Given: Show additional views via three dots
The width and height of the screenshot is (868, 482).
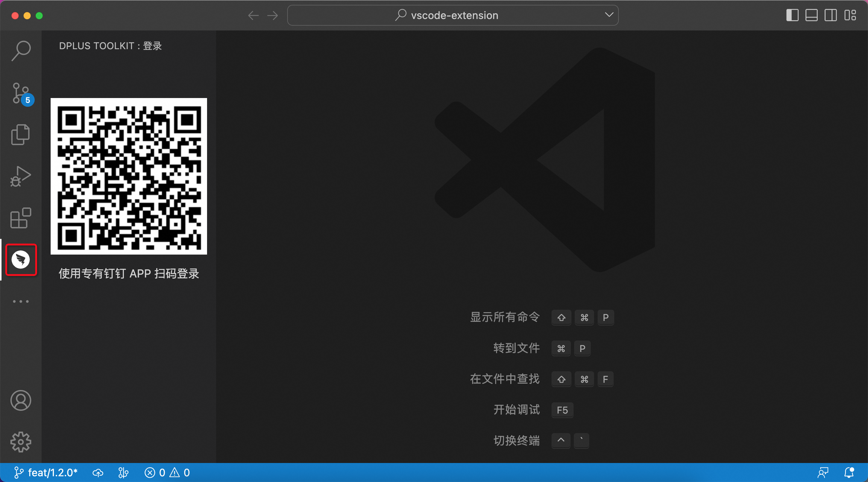Looking at the screenshot, I should [x=21, y=301].
